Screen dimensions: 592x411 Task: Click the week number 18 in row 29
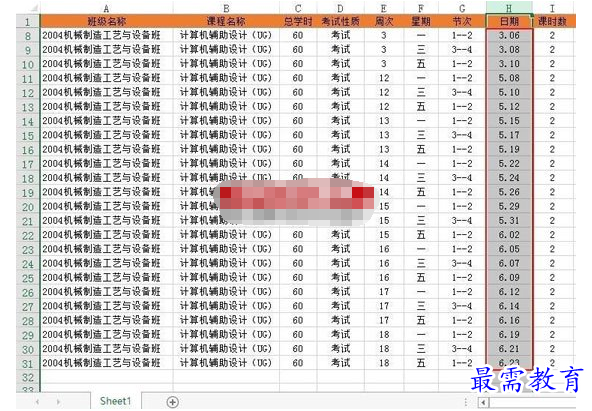384,335
